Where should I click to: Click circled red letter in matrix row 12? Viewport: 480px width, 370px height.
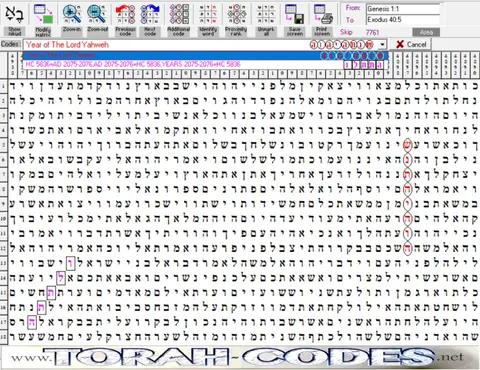[407, 248]
